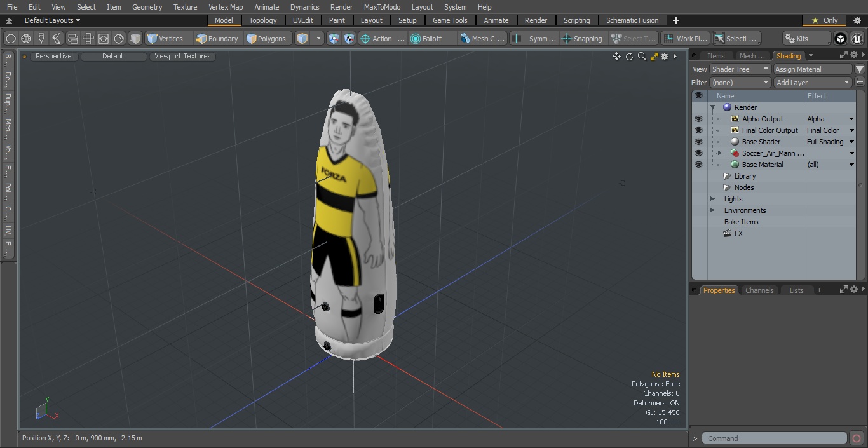
Task: Collapse the Render tree item
Action: (712, 107)
